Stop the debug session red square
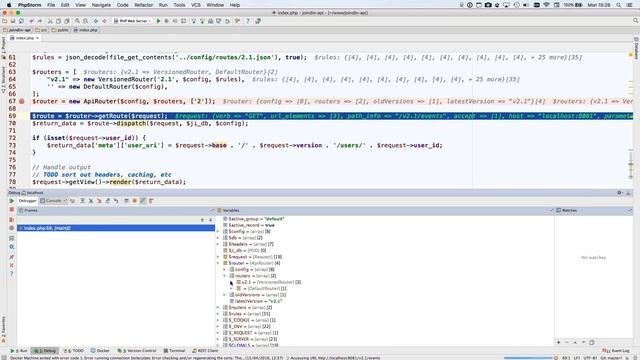Image resolution: width=640 pixels, height=360 pixels. tap(11, 210)
